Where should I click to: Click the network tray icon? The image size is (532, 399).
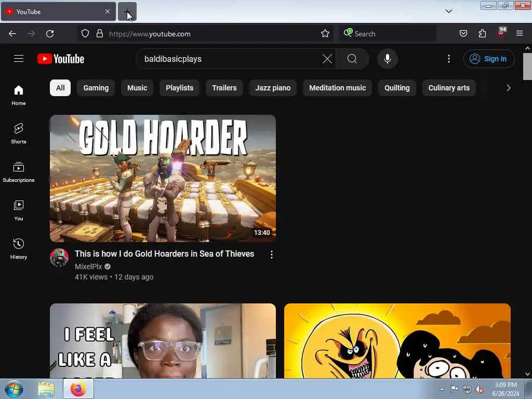coord(467,389)
